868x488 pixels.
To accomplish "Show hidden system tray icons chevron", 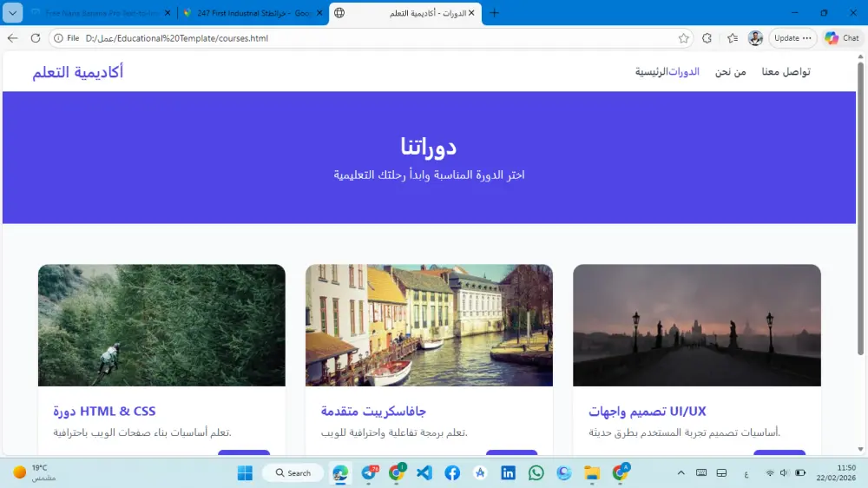I will pyautogui.click(x=681, y=473).
